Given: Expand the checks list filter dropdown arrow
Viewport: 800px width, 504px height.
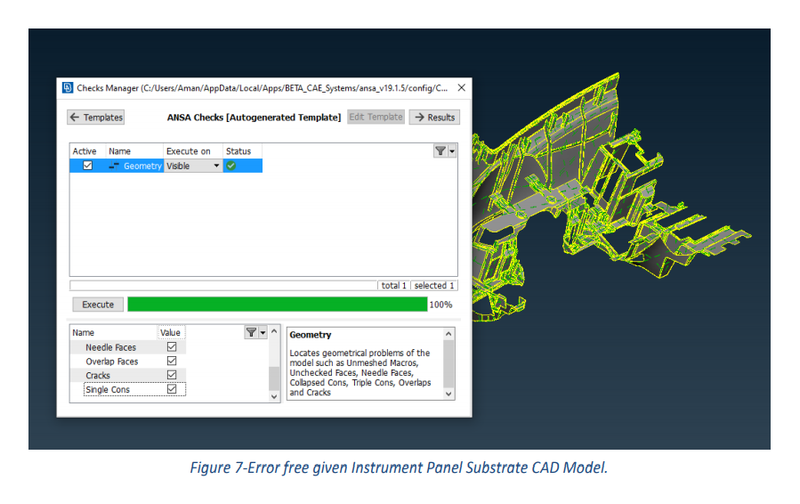Looking at the screenshot, I should pyautogui.click(x=452, y=151).
